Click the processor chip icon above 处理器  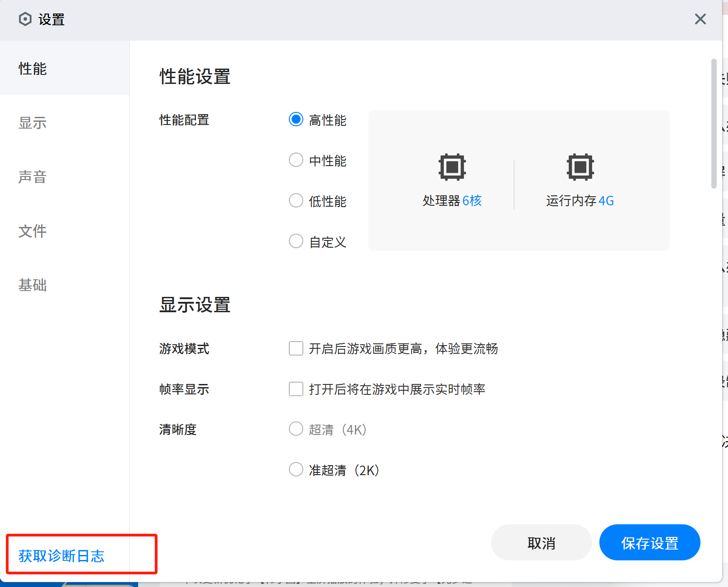pos(452,167)
